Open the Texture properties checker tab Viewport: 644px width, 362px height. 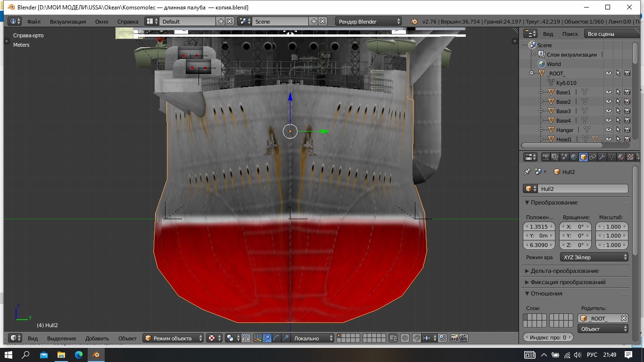pos(630,157)
